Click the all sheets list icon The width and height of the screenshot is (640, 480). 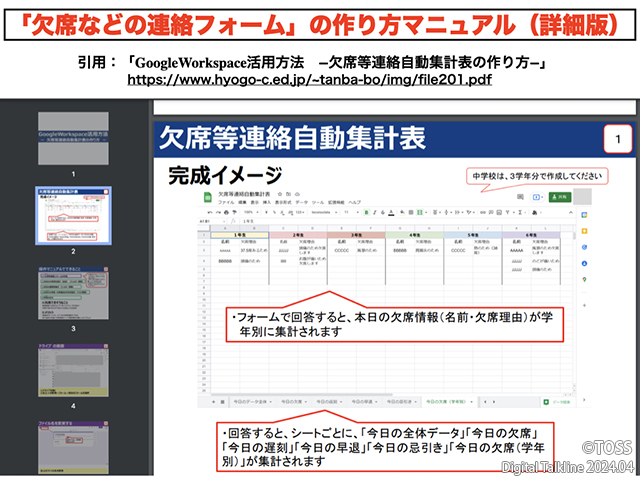tap(224, 400)
